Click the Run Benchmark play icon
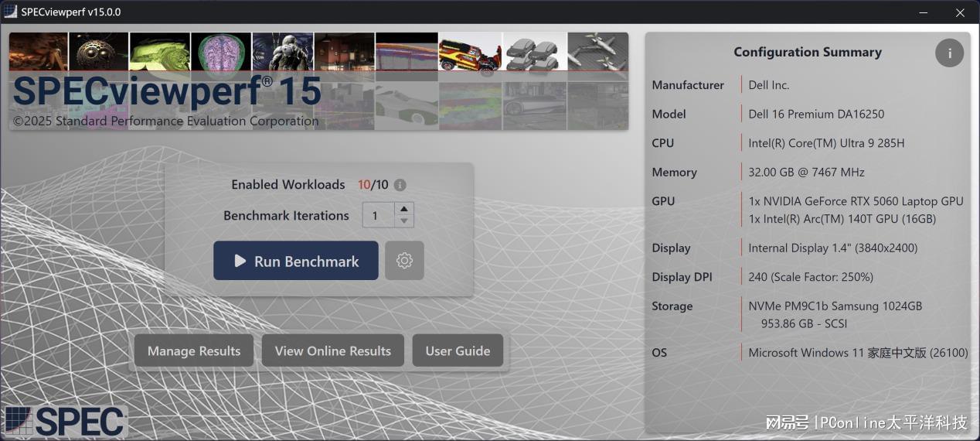This screenshot has width=980, height=441. (x=240, y=262)
